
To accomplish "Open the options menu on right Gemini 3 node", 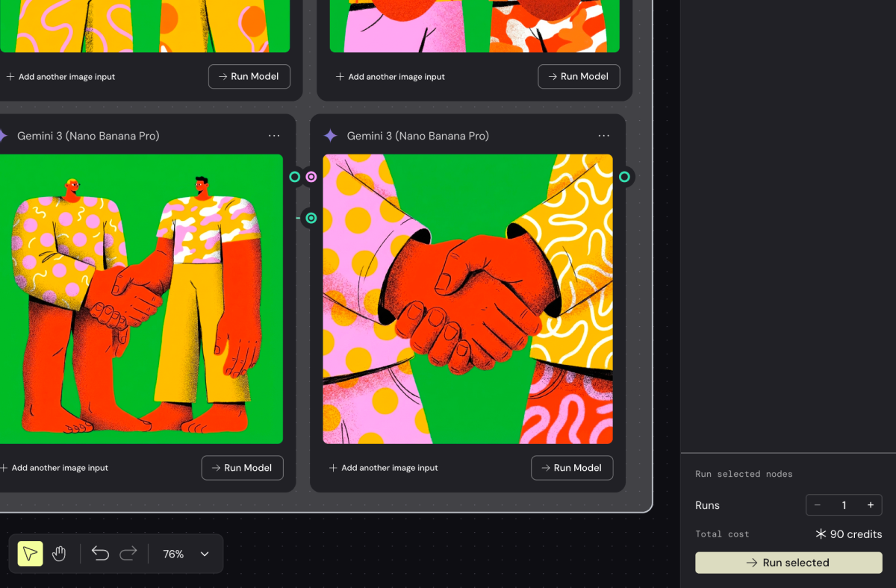I will pos(603,135).
